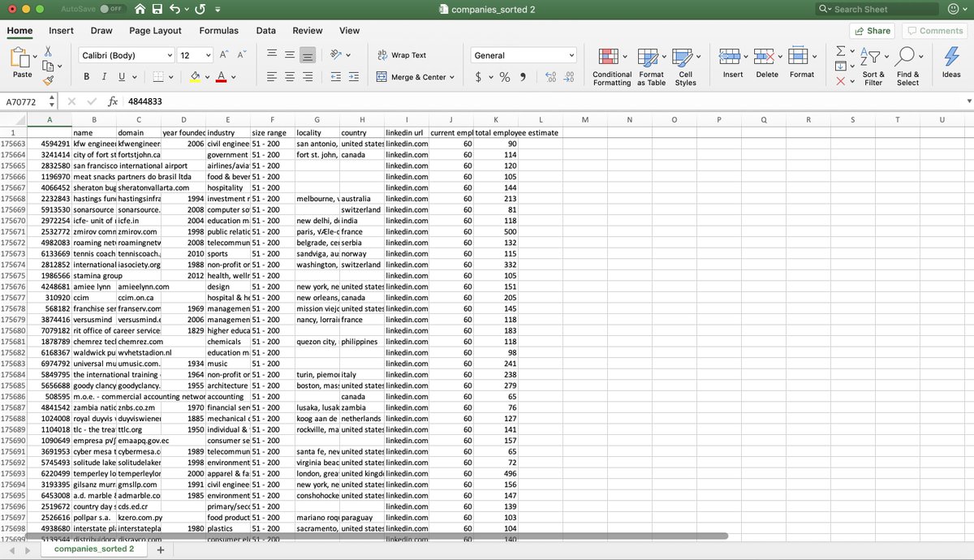Open Cell Styles gallery
The width and height of the screenshot is (974, 560).
[x=686, y=66]
